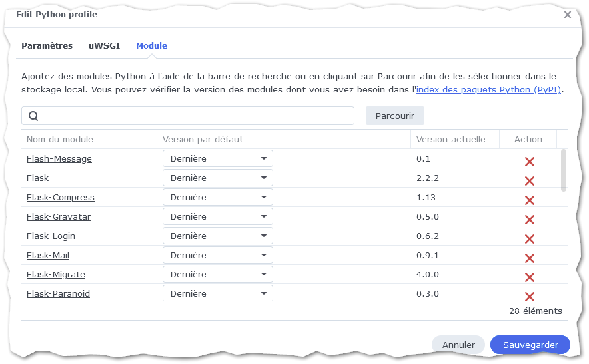
Task: Click the Parcourir browse button
Action: tap(394, 116)
